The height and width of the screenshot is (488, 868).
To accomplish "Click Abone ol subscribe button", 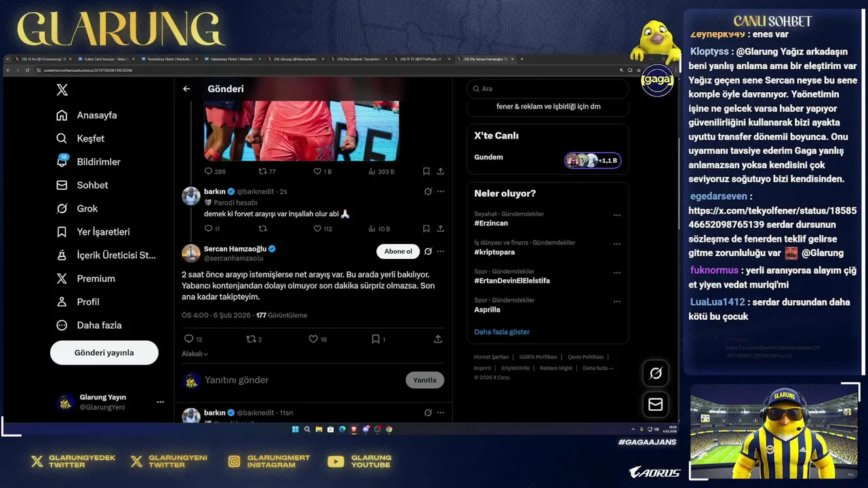I will 398,251.
